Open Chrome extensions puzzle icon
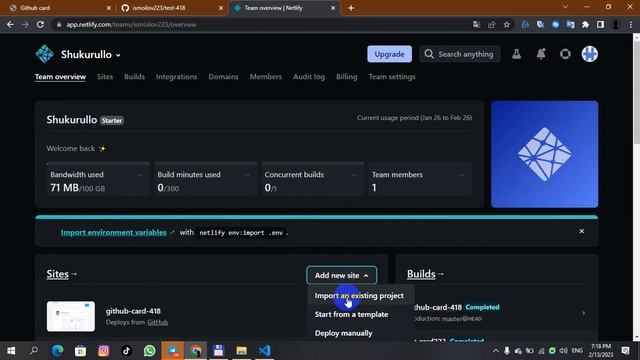The image size is (640, 360). (585, 24)
